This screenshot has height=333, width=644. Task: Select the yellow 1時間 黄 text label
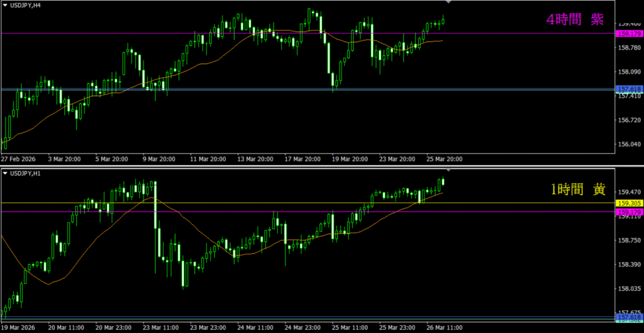(x=576, y=189)
